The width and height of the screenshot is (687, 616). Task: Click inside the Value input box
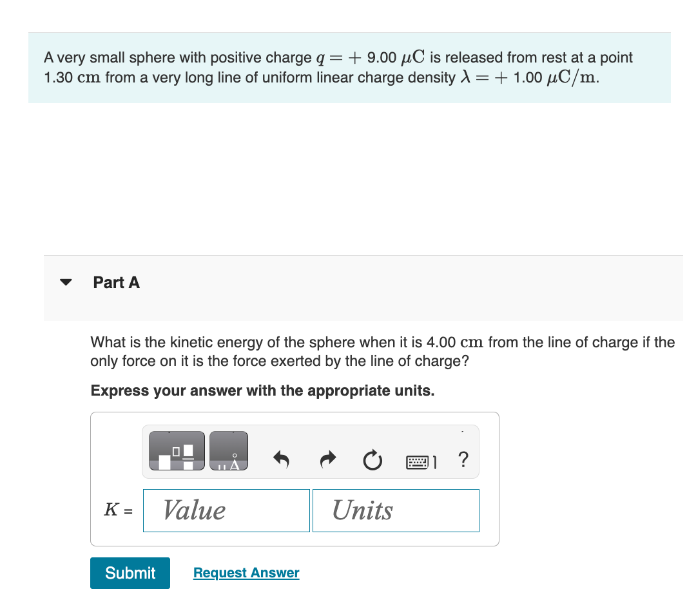click(x=226, y=510)
